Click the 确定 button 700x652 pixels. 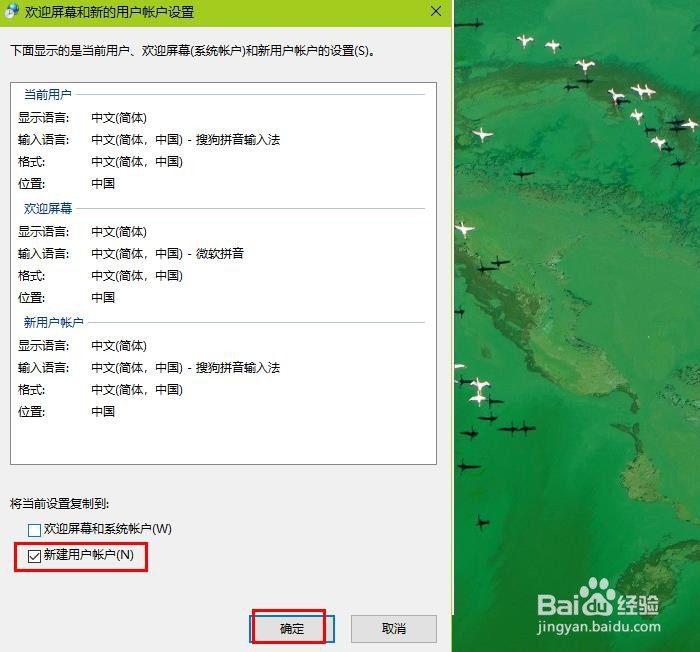point(292,629)
